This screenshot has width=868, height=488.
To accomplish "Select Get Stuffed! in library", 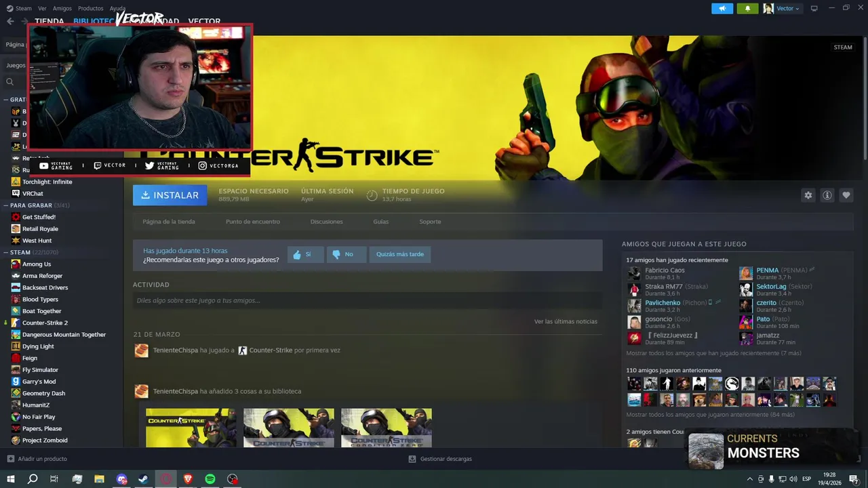I will (39, 217).
